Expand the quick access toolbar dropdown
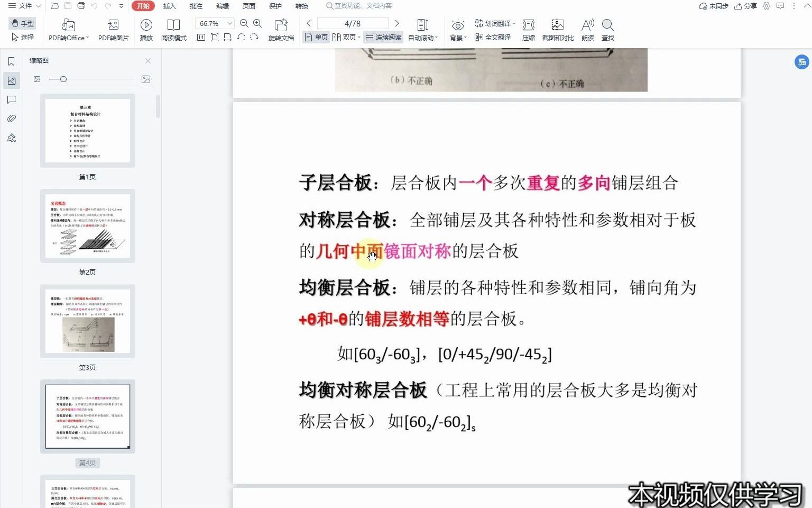Viewport: 812px width, 508px height. pos(122,6)
